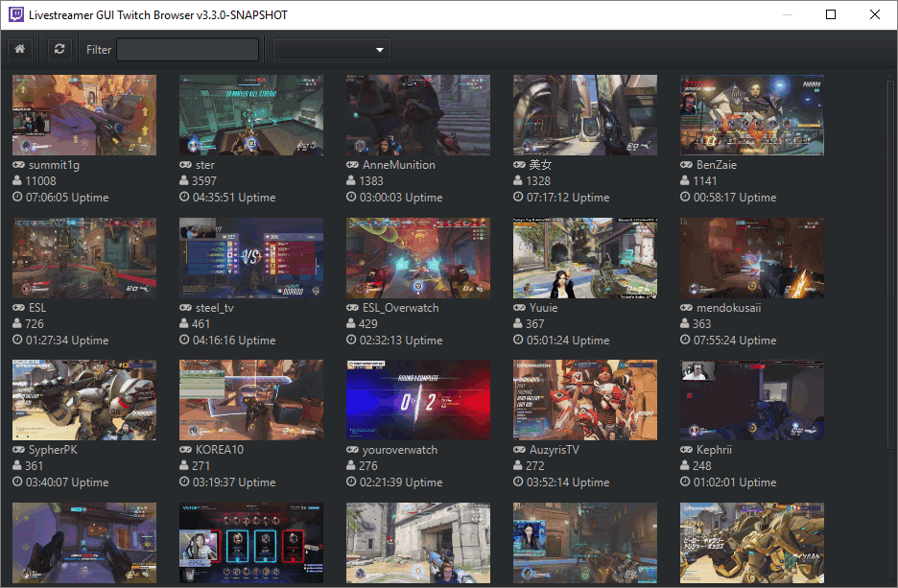
Task: Select the Yuuie stream preview image
Action: pos(585,258)
